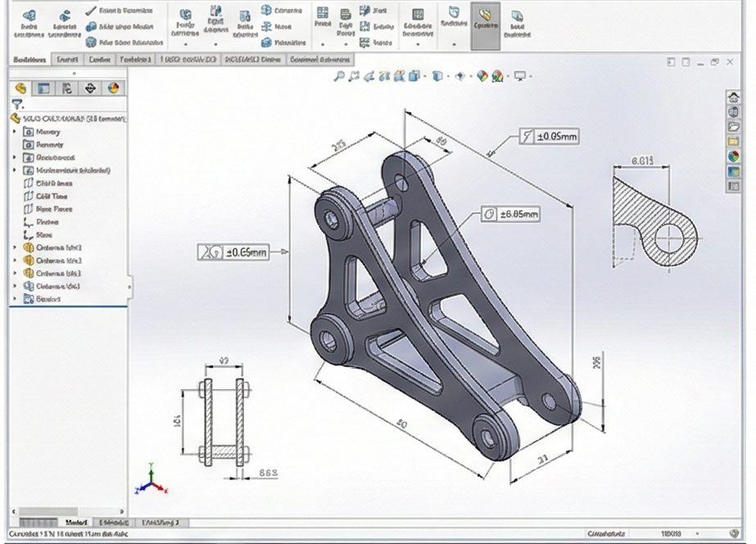Open the task pane home icon
Screen dimensions: 756x544
733,97
